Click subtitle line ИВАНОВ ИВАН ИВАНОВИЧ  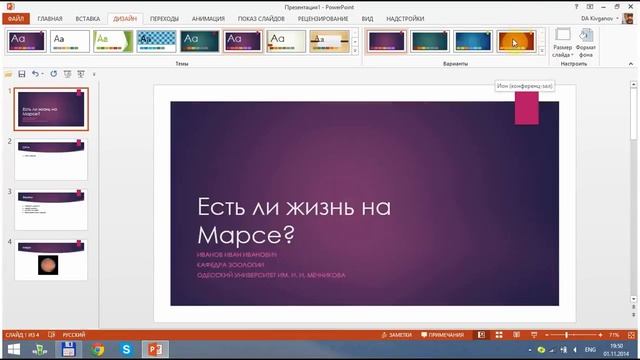(x=237, y=254)
